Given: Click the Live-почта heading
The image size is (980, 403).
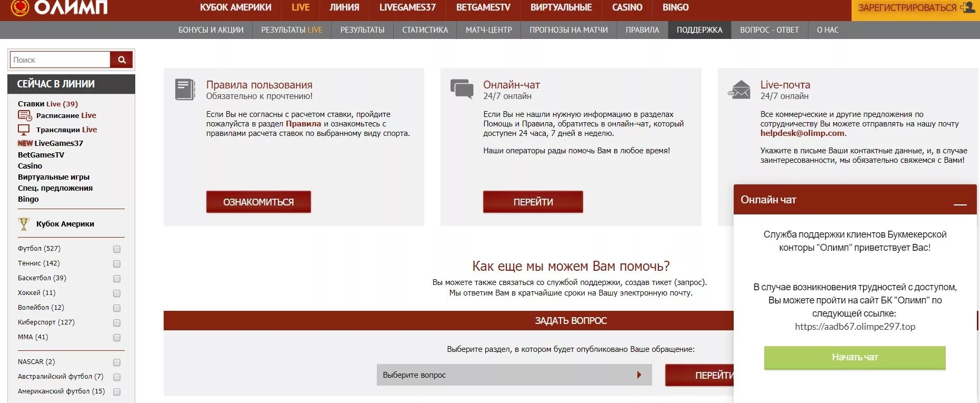Looking at the screenshot, I should 785,85.
